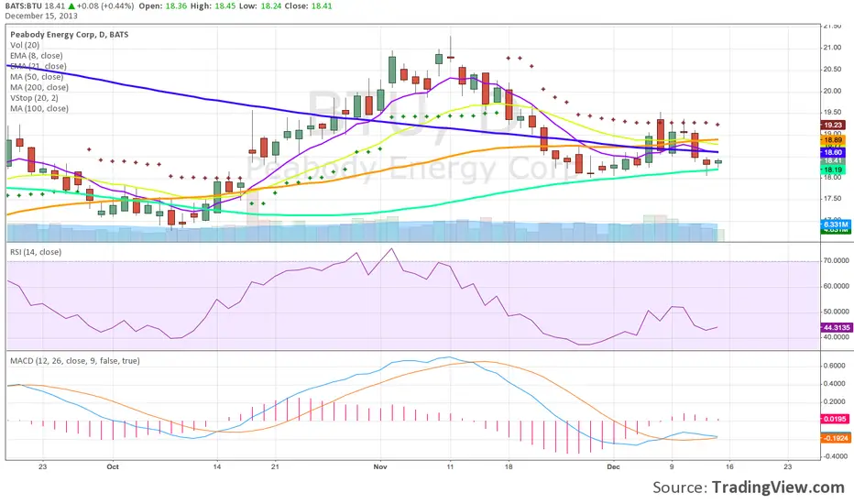Click the Nov label on the date axis
Screen dimensions: 854x504
(380, 467)
